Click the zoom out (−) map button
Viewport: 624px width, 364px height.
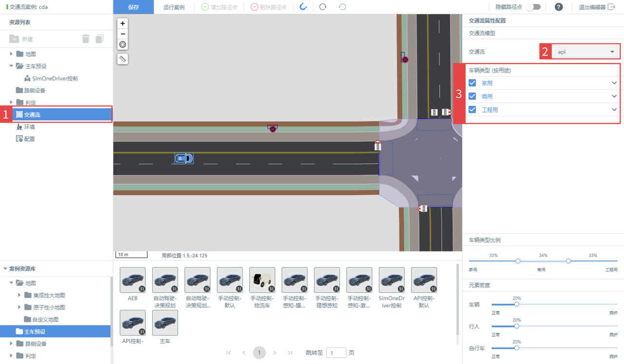122,34
